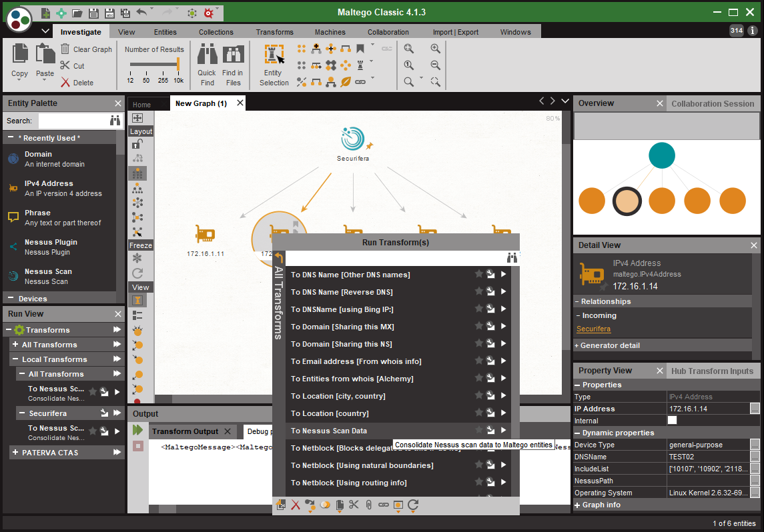This screenshot has height=532, width=764.
Task: Click the info icon next to 314 badge
Action: pyautogui.click(x=752, y=31)
